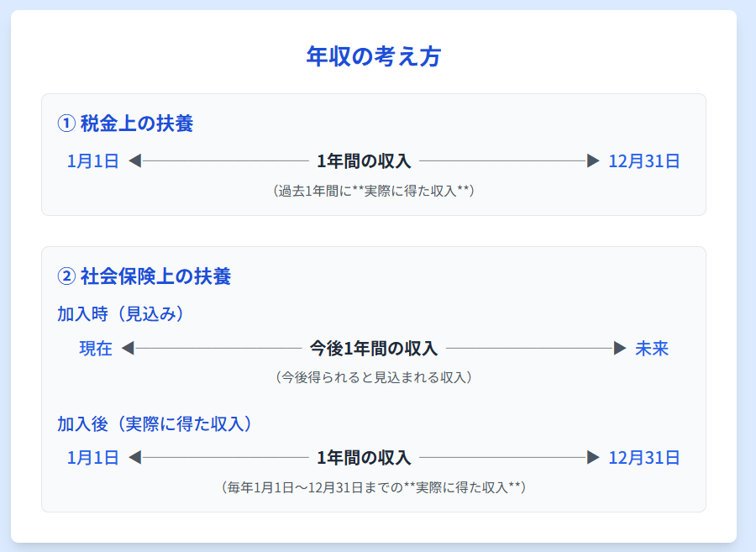Click note 毎年1月1日〜12月31日までの実際に得た収入
Image resolution: width=756 pixels, height=552 pixels.
click(374, 487)
